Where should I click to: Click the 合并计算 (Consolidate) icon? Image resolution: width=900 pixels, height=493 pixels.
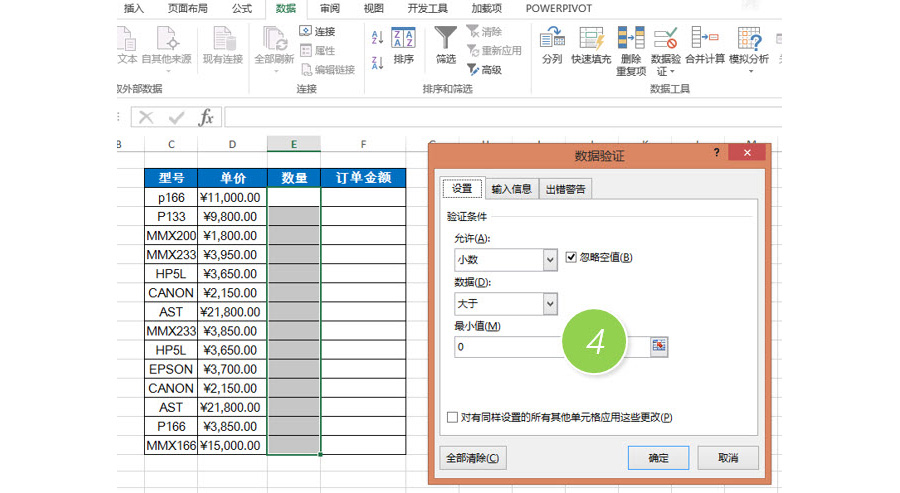click(x=706, y=40)
